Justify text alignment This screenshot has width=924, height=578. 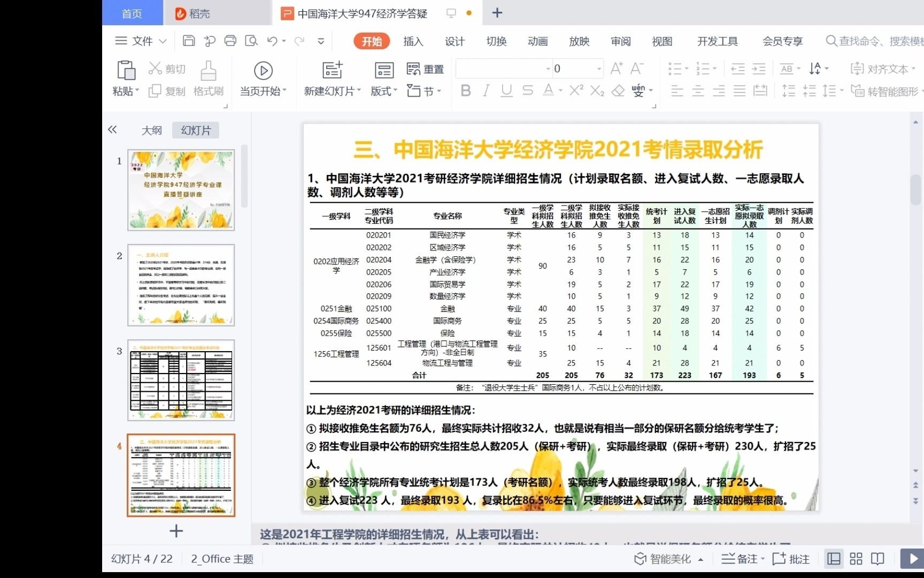pyautogui.click(x=740, y=91)
